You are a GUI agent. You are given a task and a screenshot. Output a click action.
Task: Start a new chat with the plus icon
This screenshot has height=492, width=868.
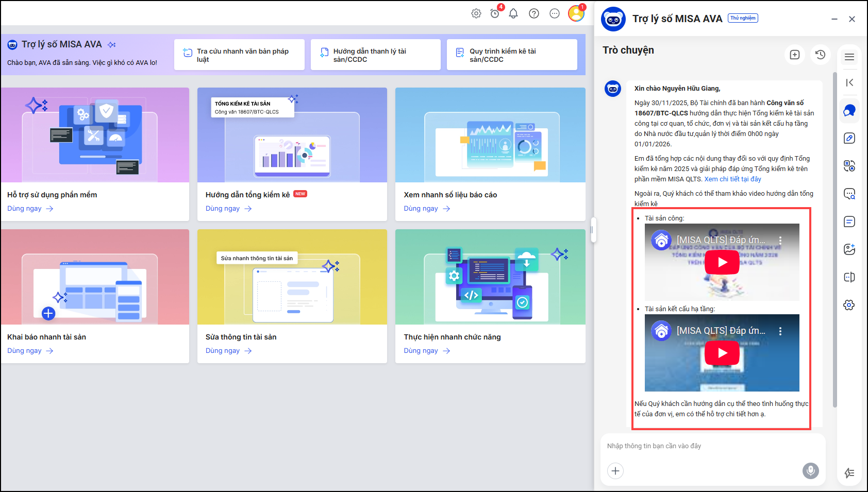tap(795, 54)
